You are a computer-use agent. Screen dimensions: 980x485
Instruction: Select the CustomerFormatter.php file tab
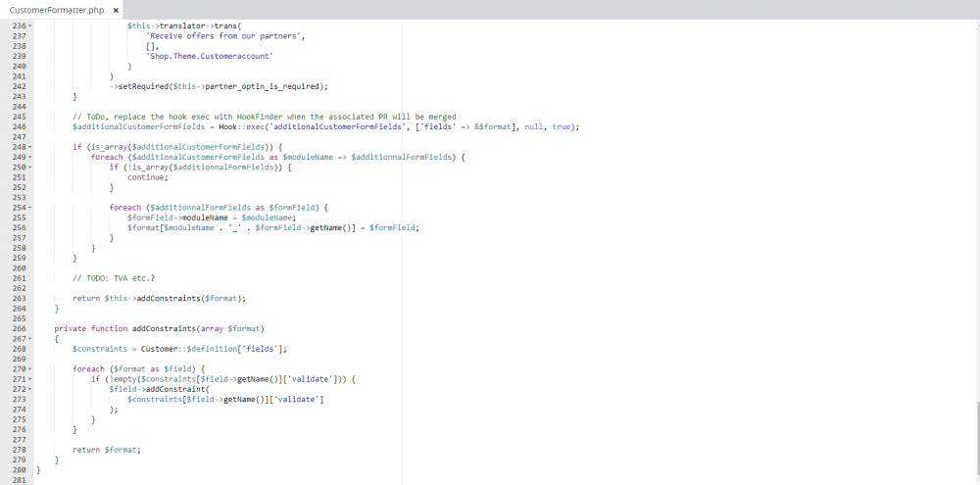pyautogui.click(x=61, y=10)
